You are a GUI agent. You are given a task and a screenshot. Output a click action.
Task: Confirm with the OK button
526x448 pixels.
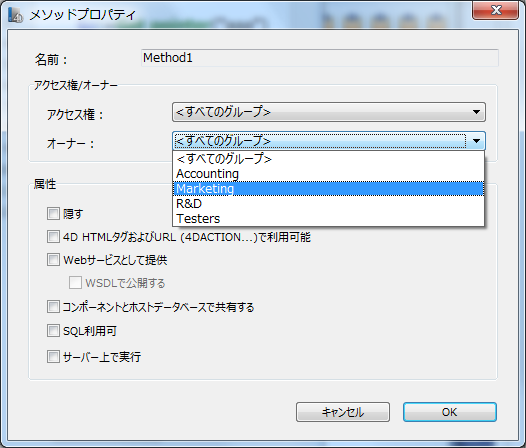point(450,412)
